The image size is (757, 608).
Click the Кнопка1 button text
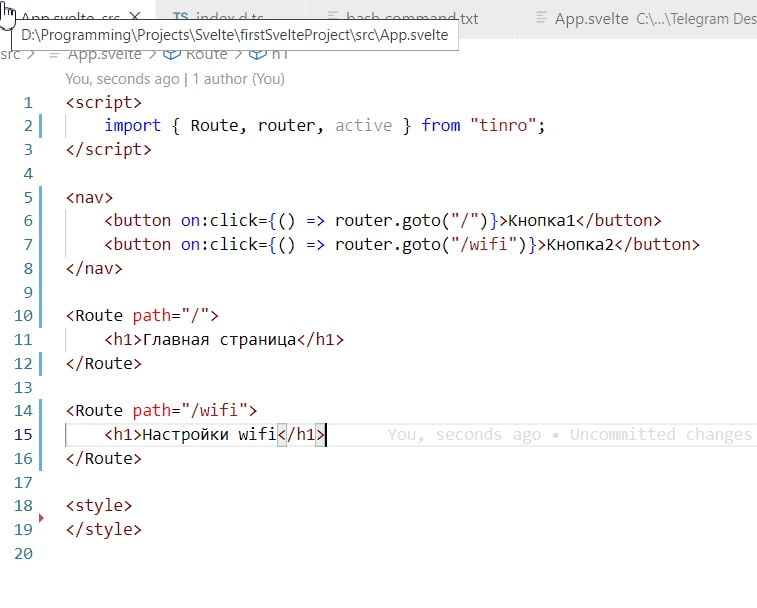[542, 221]
